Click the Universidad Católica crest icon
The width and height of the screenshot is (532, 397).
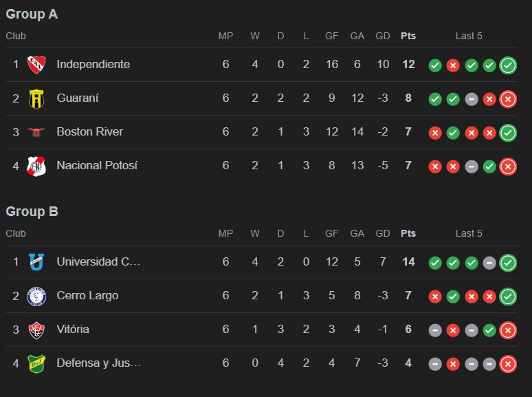click(x=36, y=262)
